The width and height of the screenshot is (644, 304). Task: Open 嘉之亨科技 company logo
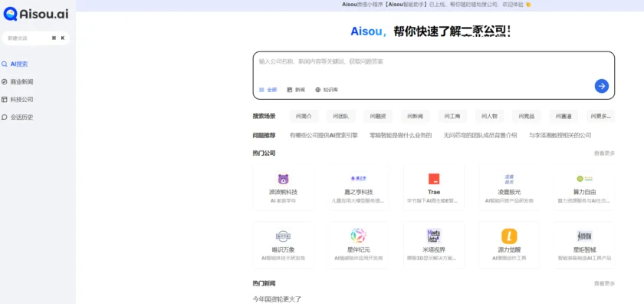pyautogui.click(x=359, y=179)
